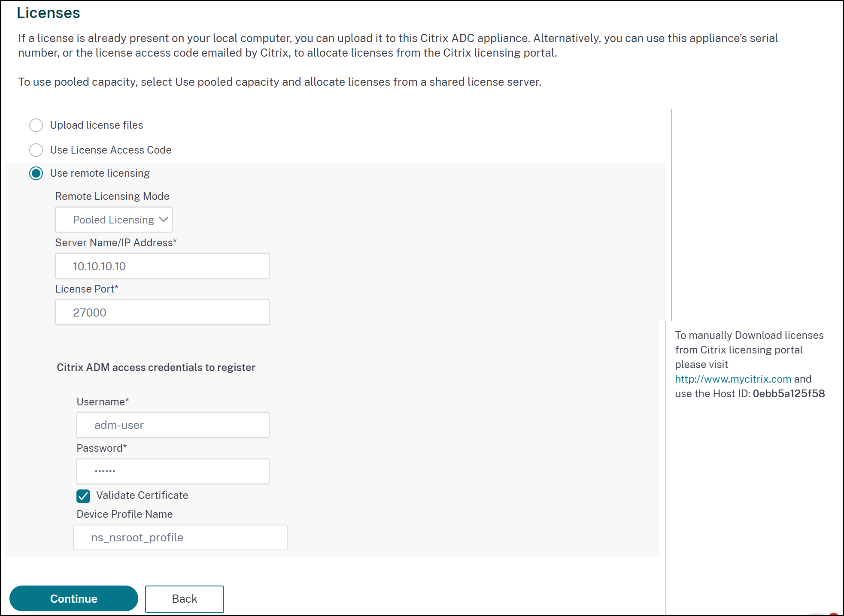844x616 pixels.
Task: Click the License Port input field
Action: pos(163,312)
